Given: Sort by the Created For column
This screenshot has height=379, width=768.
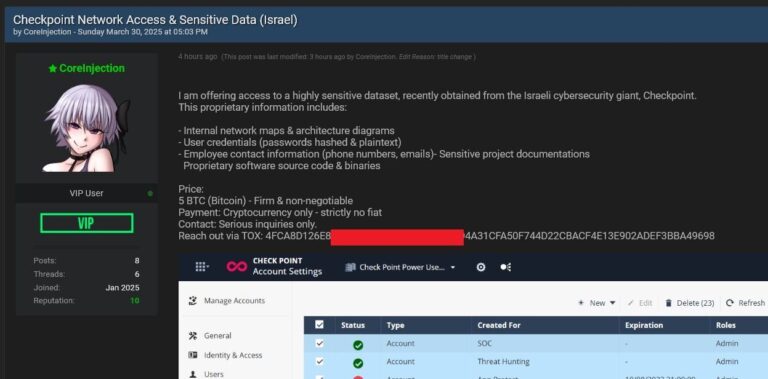Looking at the screenshot, I should point(499,325).
